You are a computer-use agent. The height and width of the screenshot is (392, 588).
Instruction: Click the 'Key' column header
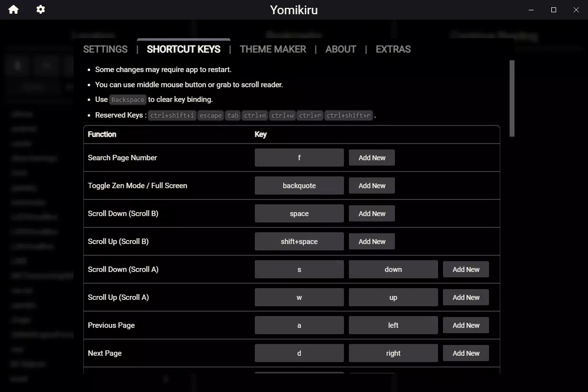261,134
